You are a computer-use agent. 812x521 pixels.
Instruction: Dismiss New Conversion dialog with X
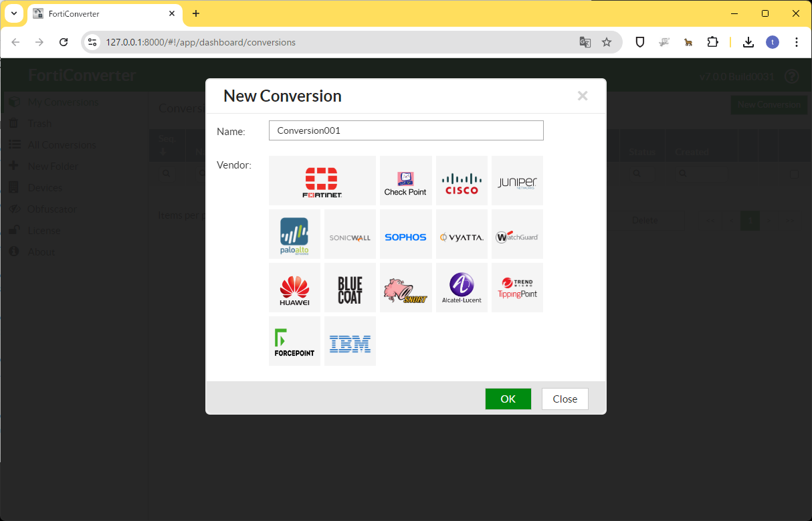click(x=583, y=96)
